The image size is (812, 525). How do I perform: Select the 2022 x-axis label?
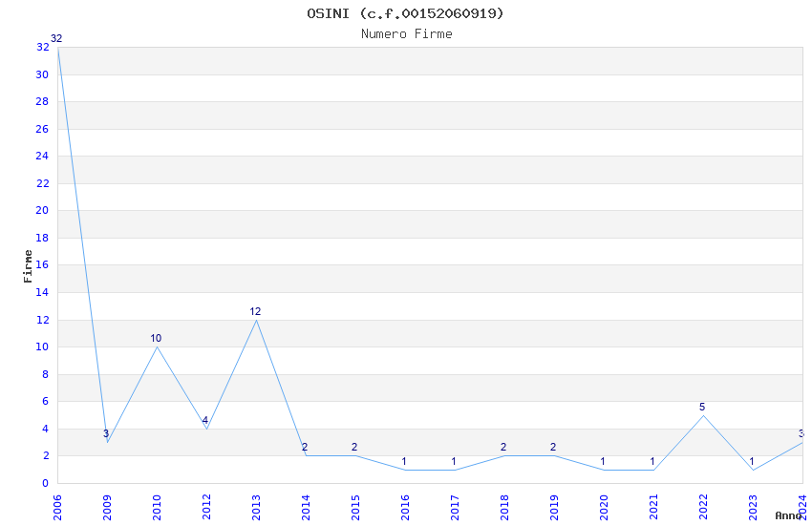(704, 508)
